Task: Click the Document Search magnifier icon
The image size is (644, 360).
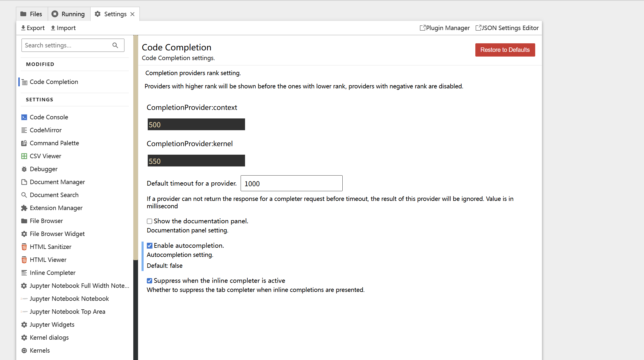Action: [x=24, y=195]
